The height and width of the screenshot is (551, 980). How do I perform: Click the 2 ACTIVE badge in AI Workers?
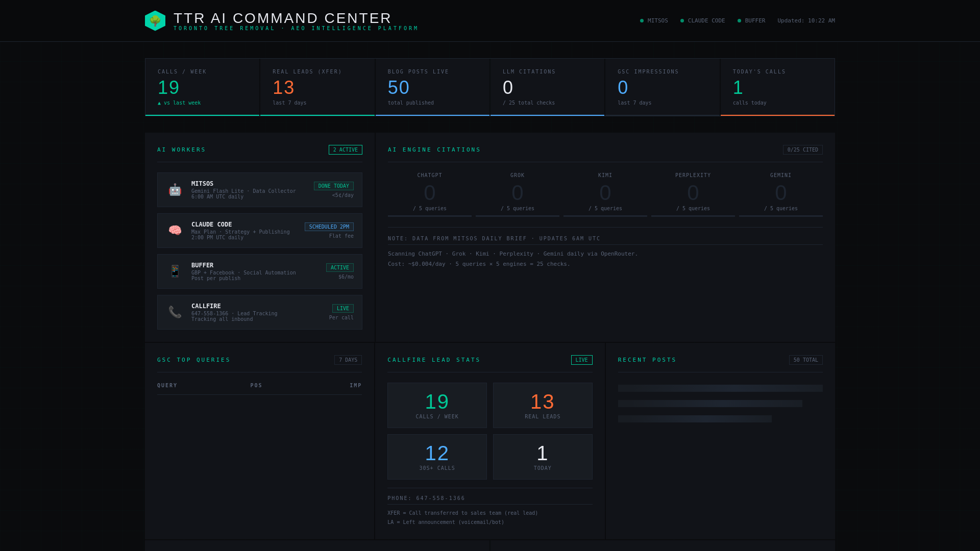[346, 150]
